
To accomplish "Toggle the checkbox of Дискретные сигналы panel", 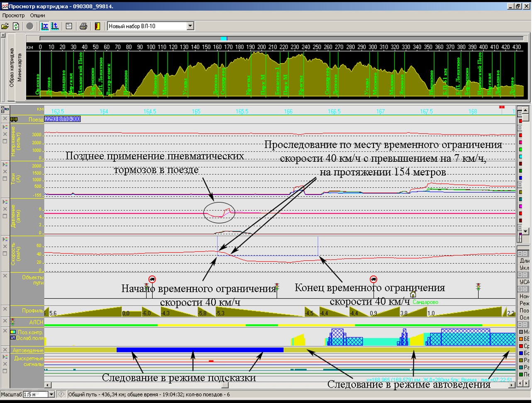I will 5,371.
